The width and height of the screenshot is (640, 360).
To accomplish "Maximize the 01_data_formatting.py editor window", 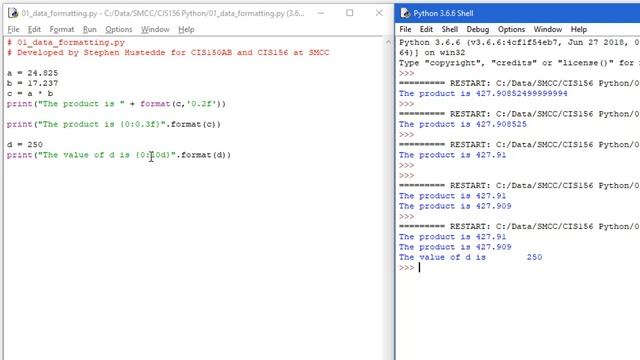I will click(x=350, y=13).
